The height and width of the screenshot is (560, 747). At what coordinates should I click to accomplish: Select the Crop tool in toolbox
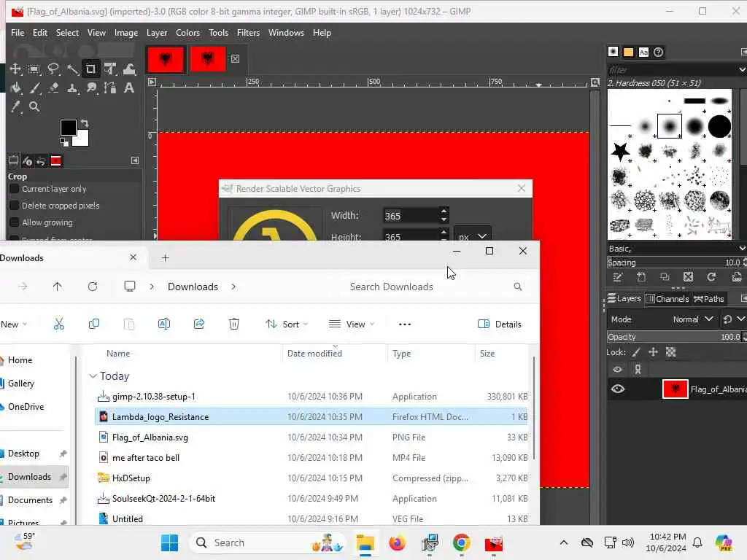(x=90, y=69)
